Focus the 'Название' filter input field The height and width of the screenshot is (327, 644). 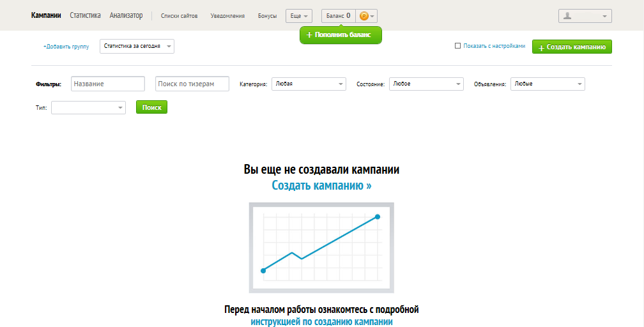tap(108, 84)
